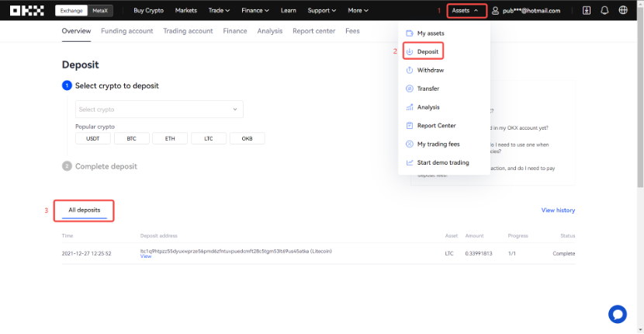Image resolution: width=644 pixels, height=334 pixels.
Task: Click the progress value 1/1
Action: pos(512,254)
